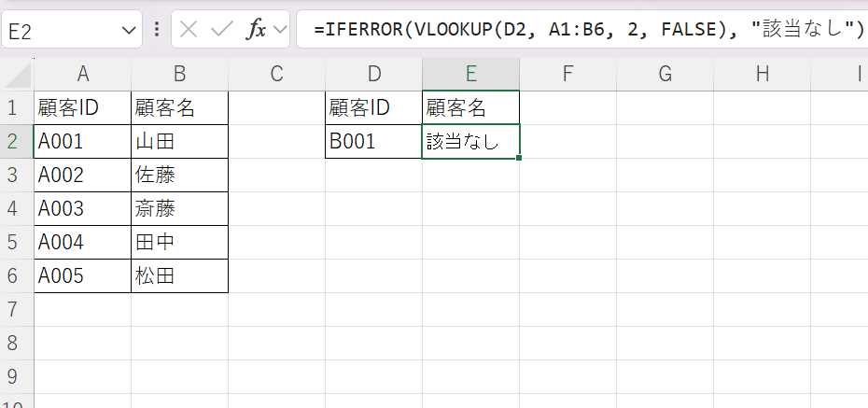Expand the Name Box dropdown arrow
868x408 pixels.
tap(128, 30)
